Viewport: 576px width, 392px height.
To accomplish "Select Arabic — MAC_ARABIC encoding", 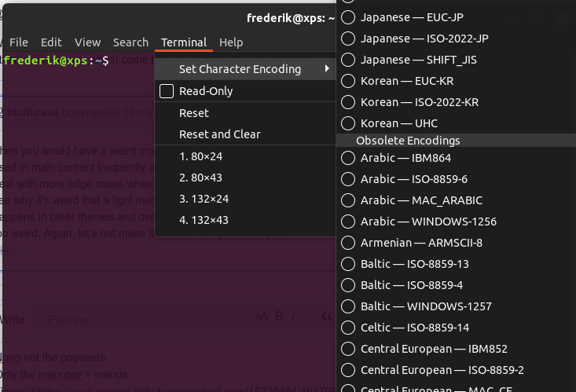I will (456, 200).
